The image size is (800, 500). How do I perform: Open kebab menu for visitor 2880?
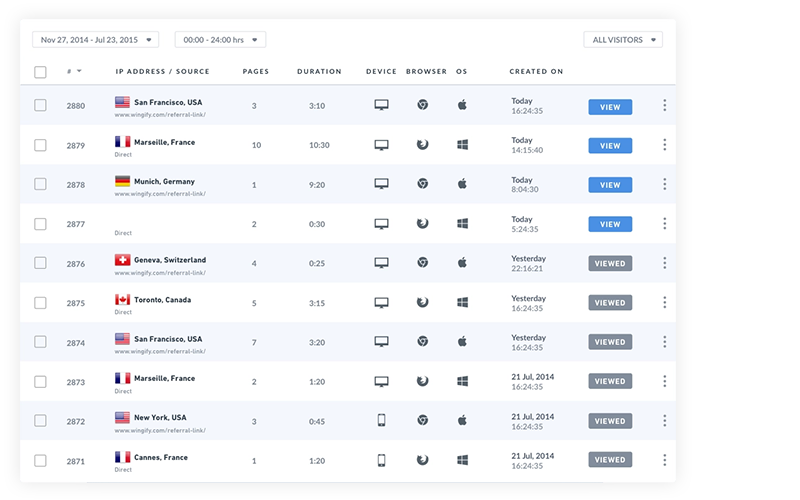[664, 105]
